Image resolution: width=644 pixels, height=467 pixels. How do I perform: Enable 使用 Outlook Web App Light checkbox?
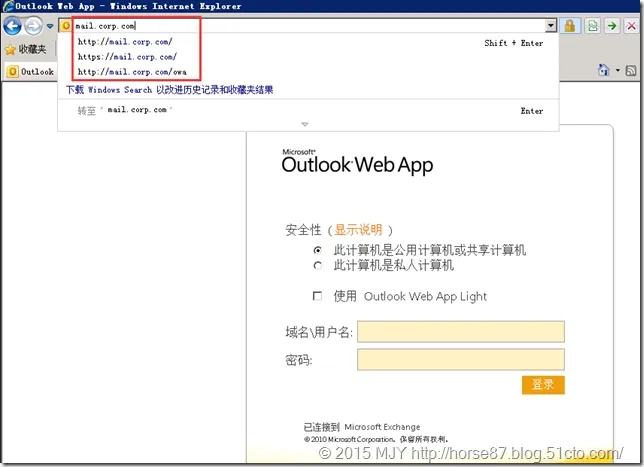point(317,296)
